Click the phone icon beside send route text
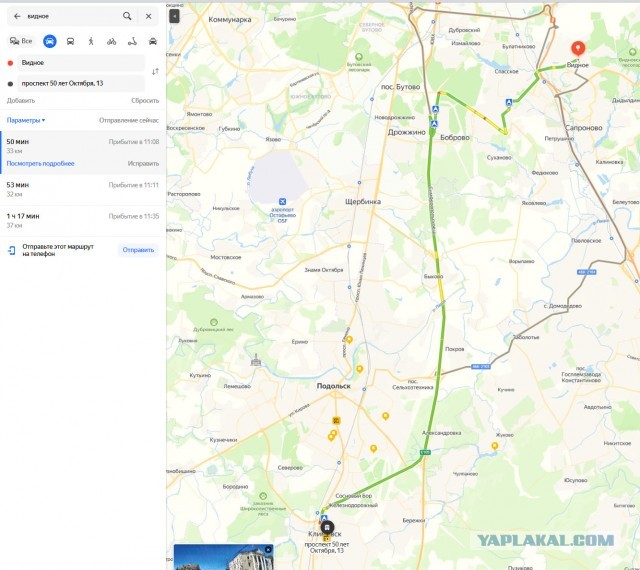 pos(11,250)
